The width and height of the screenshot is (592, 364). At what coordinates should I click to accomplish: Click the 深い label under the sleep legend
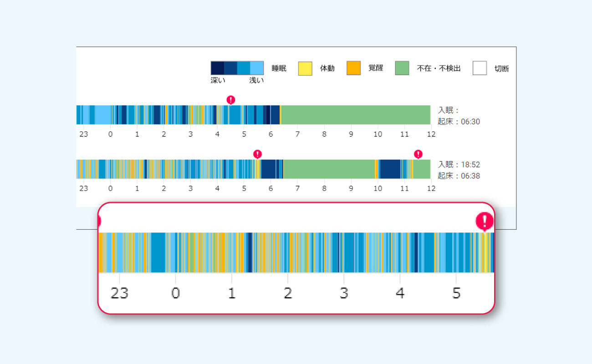tap(218, 81)
